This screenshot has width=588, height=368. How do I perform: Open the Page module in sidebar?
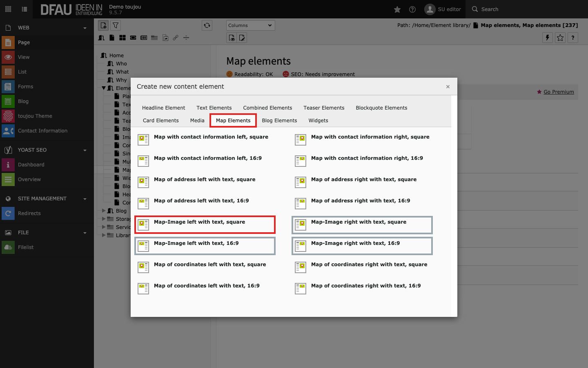pos(24,43)
